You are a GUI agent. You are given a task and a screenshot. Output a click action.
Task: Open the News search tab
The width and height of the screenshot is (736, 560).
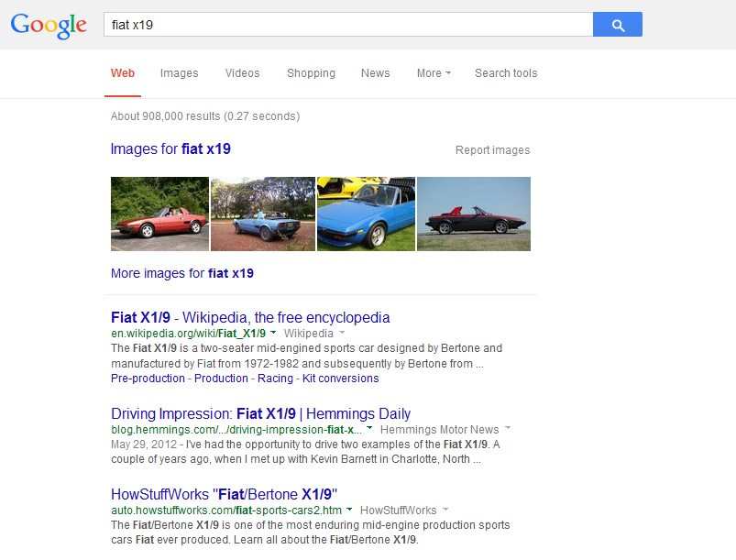click(375, 73)
